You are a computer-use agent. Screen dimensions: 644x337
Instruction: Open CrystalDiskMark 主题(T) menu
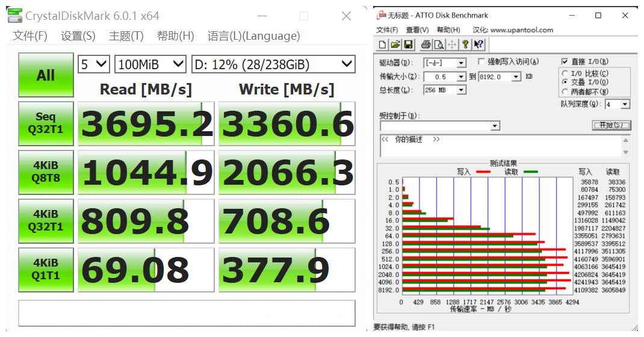tap(126, 36)
